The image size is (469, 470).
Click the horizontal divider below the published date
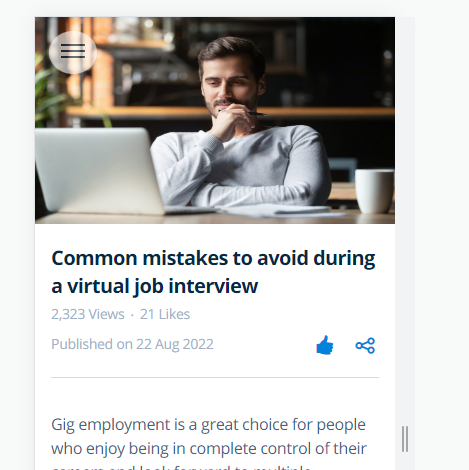pyautogui.click(x=215, y=378)
